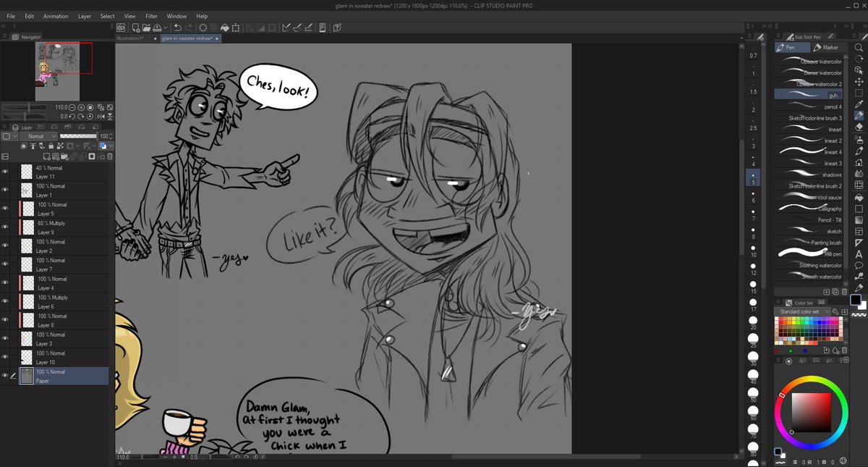Toggle visibility of Layer 1

coord(5,190)
